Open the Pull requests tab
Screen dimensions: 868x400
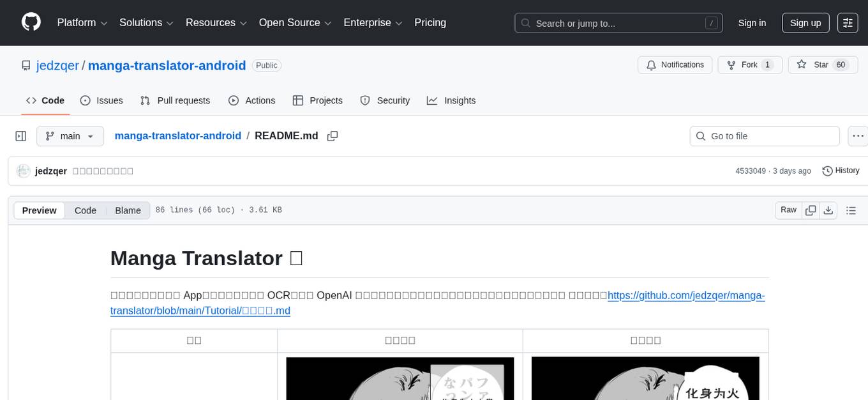175,100
